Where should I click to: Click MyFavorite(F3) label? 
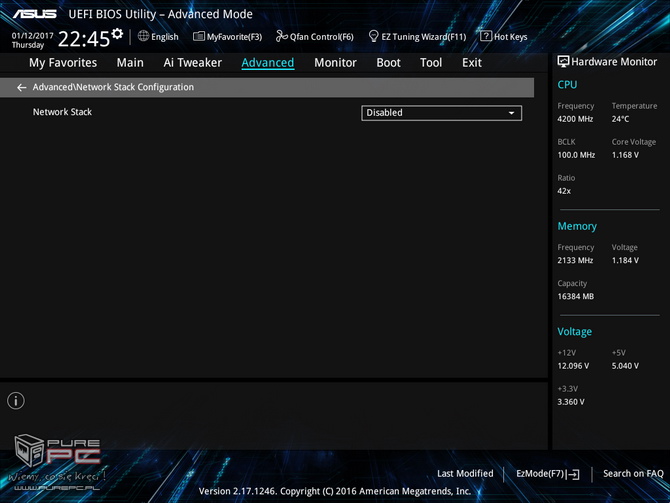(234, 37)
